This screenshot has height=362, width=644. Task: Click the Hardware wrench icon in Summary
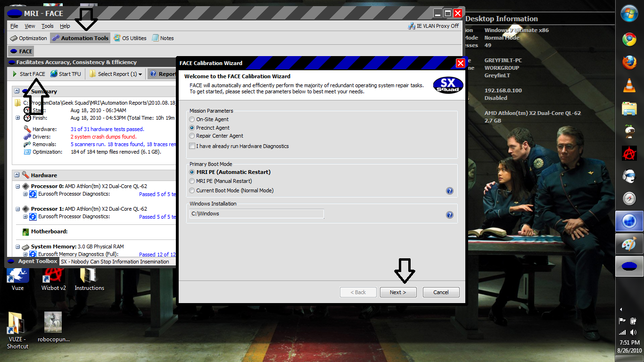[x=27, y=129]
